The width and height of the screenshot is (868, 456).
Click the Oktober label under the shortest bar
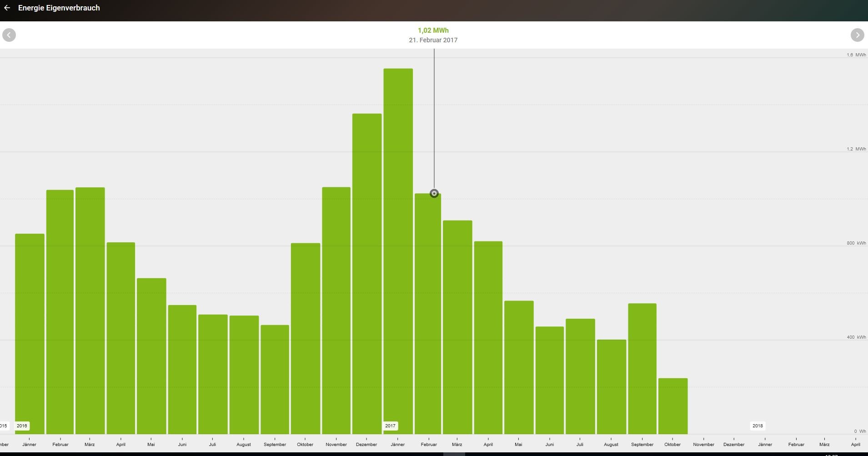672,445
